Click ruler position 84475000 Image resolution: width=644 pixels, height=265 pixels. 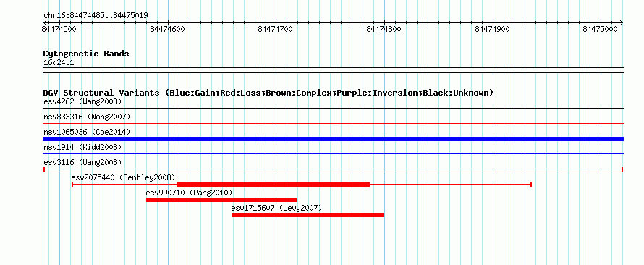pos(601,29)
